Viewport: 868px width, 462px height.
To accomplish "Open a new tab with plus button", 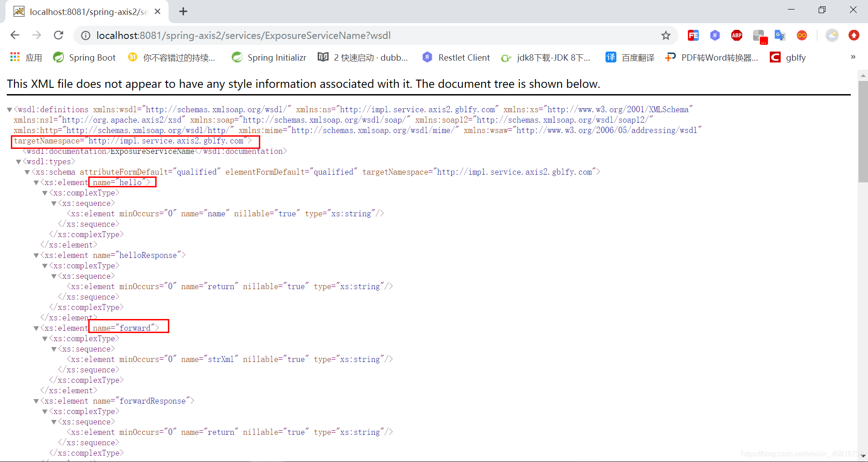I will [183, 11].
